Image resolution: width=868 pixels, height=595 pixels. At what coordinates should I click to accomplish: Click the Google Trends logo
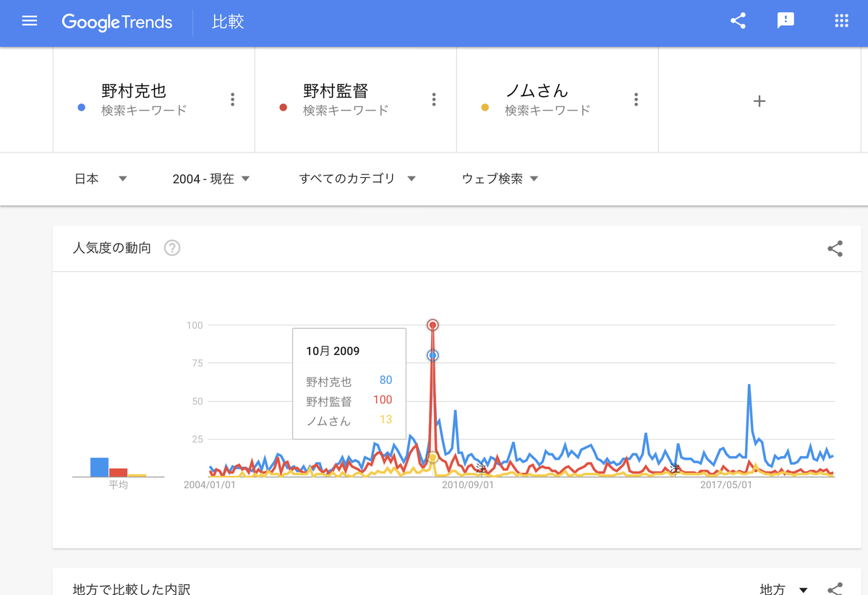point(117,22)
